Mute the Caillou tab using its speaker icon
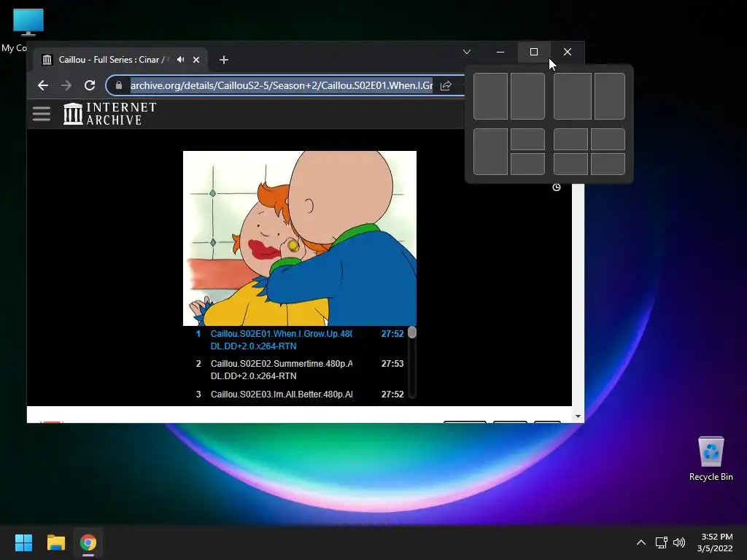747x560 pixels. click(x=181, y=60)
